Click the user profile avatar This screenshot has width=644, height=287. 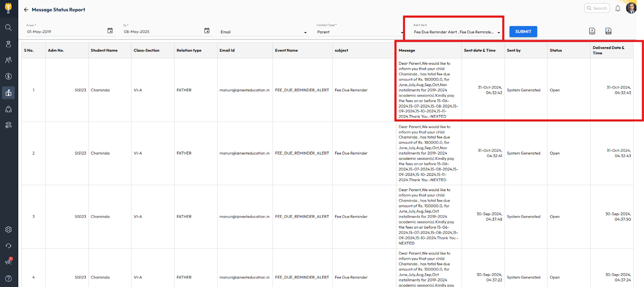pos(631,8)
